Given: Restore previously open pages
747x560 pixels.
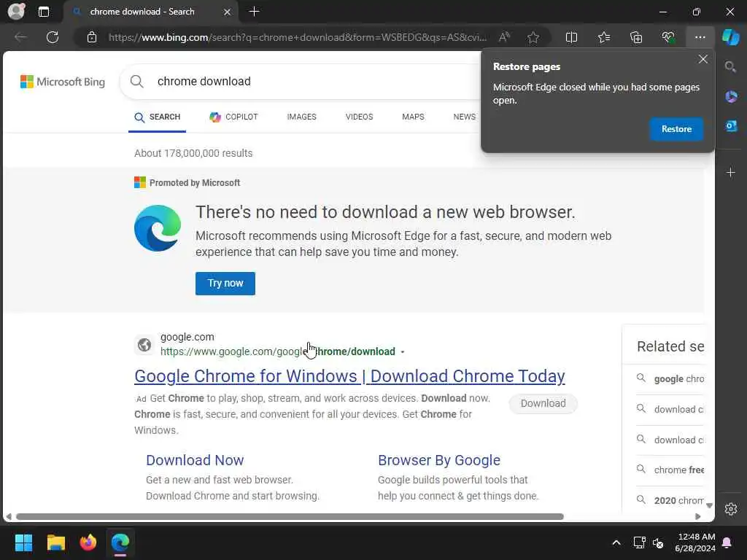Looking at the screenshot, I should (676, 129).
